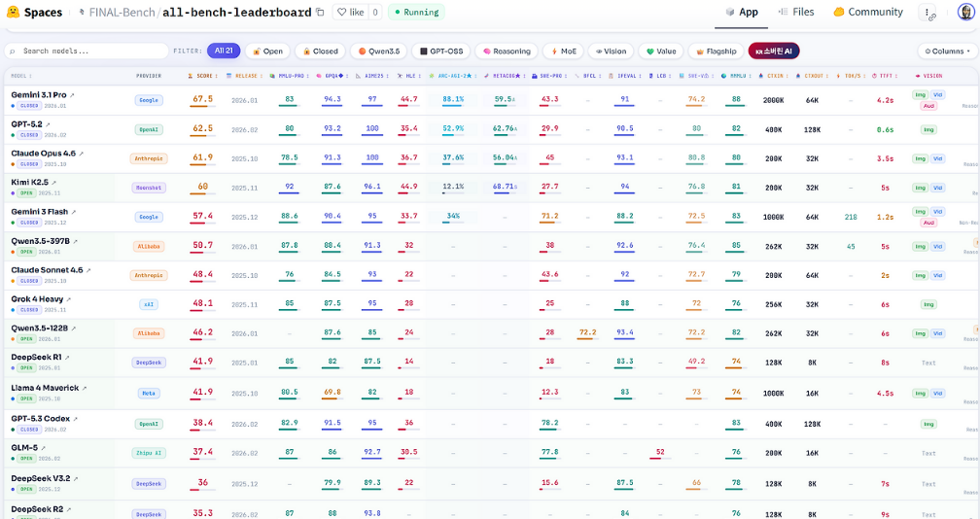Open the three-dot more options menu
980x519 pixels.
[927, 12]
